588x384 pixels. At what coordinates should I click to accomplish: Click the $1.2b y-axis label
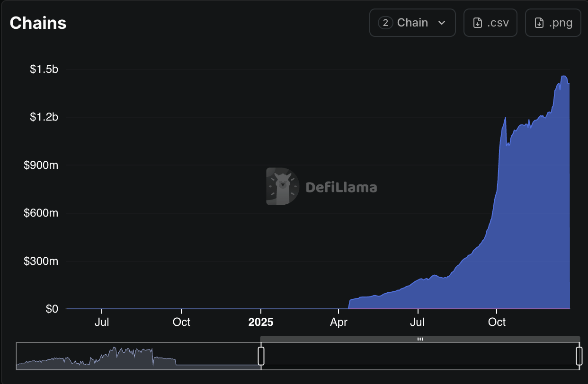point(44,117)
